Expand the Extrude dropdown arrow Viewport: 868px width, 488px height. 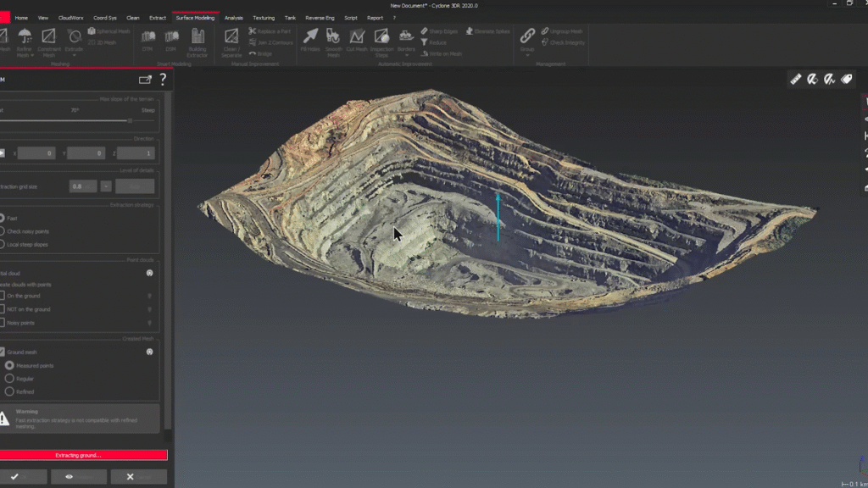click(74, 55)
